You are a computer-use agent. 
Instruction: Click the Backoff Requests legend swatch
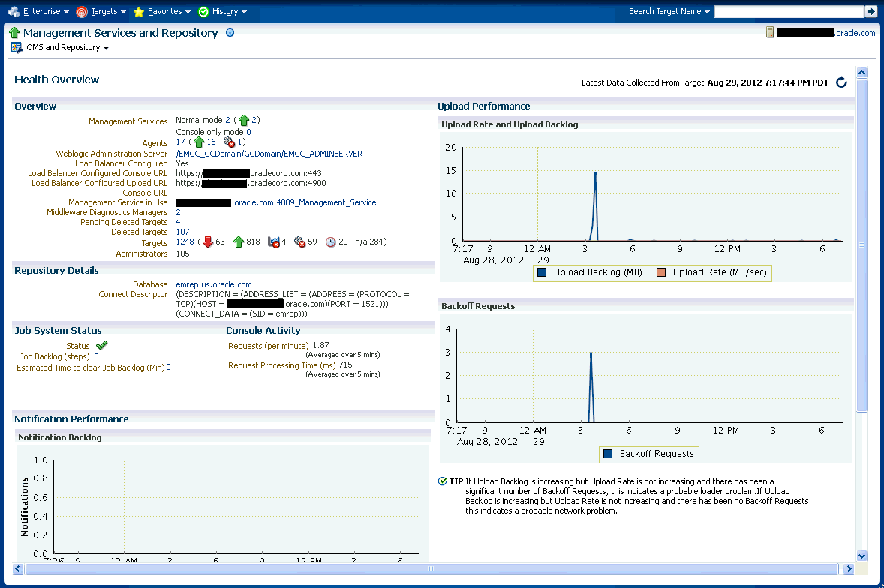coord(608,454)
